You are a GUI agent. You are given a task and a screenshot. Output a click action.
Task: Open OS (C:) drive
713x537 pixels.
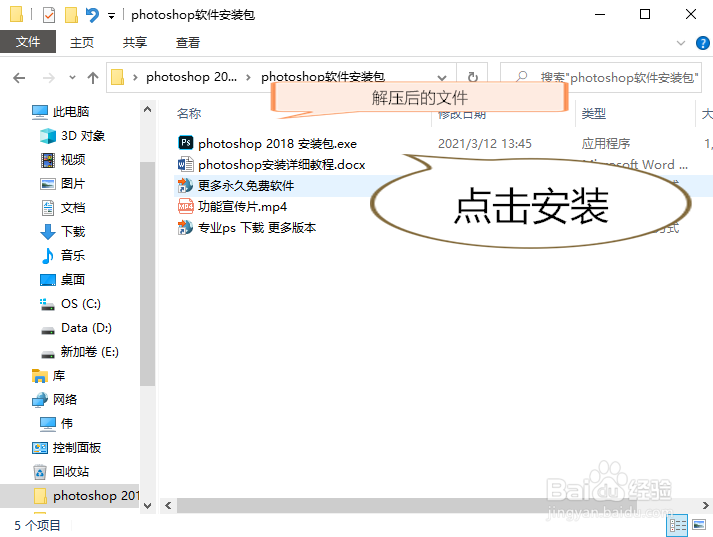point(80,304)
